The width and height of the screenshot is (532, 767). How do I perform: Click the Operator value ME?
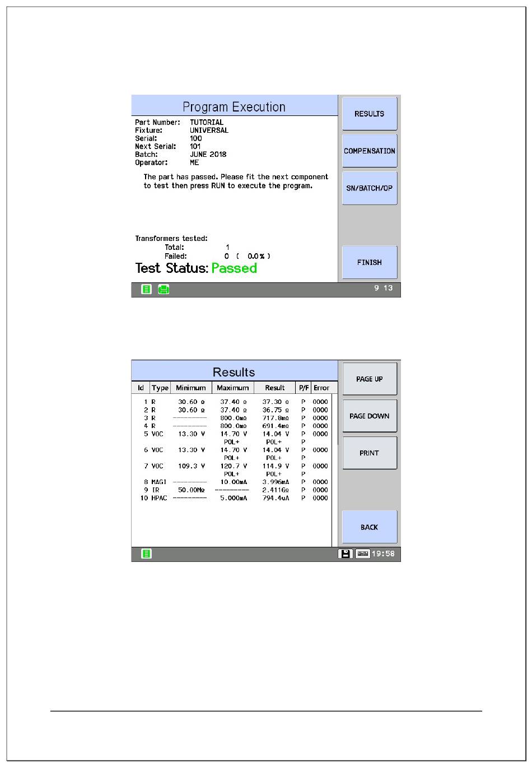point(194,162)
